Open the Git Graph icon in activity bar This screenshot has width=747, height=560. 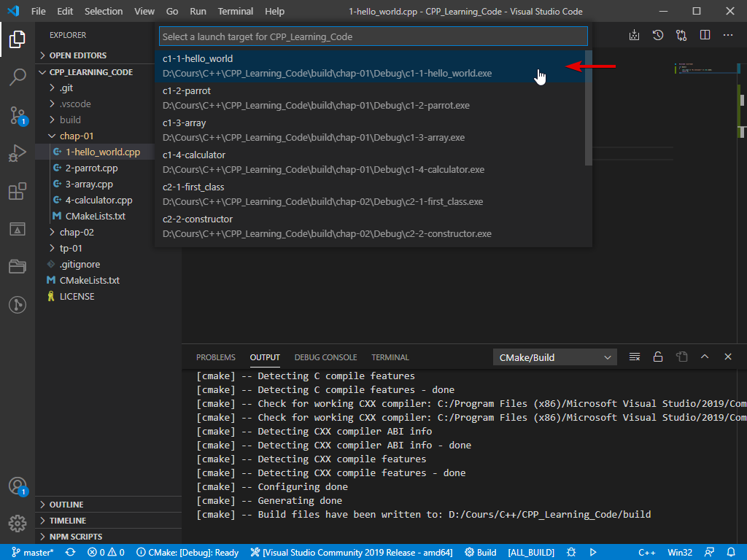[18, 304]
